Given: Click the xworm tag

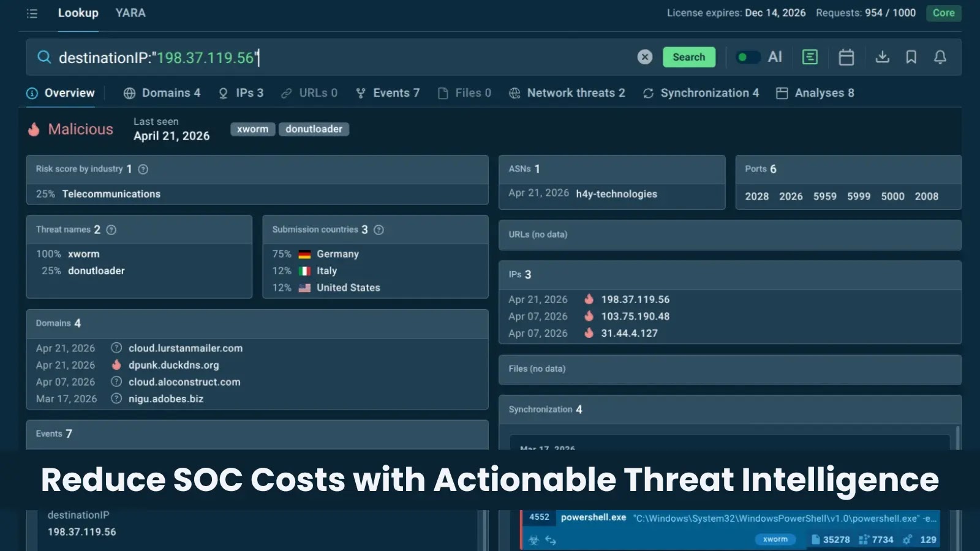Looking at the screenshot, I should click(252, 129).
